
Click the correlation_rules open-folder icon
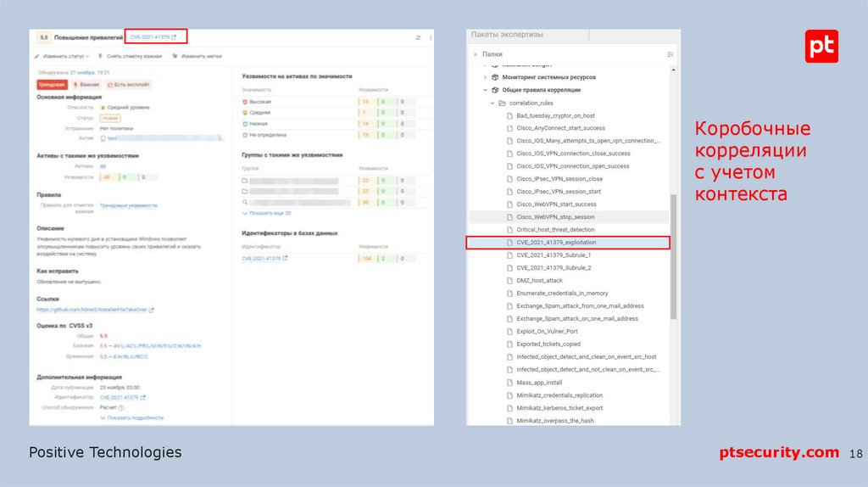click(502, 103)
